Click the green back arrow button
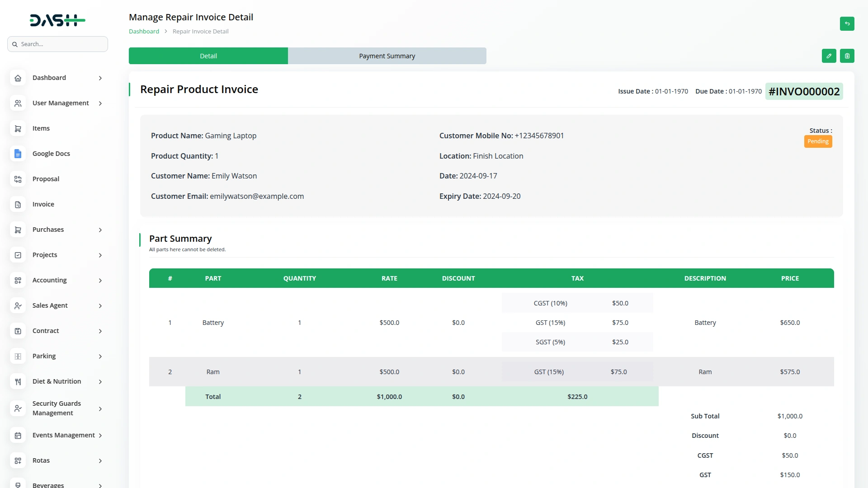868x488 pixels. coord(847,23)
